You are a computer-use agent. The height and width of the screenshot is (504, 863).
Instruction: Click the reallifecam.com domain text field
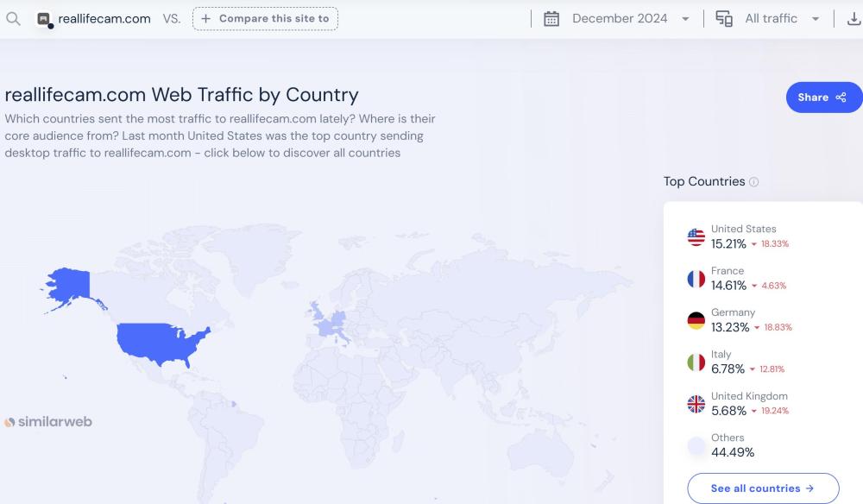click(104, 18)
